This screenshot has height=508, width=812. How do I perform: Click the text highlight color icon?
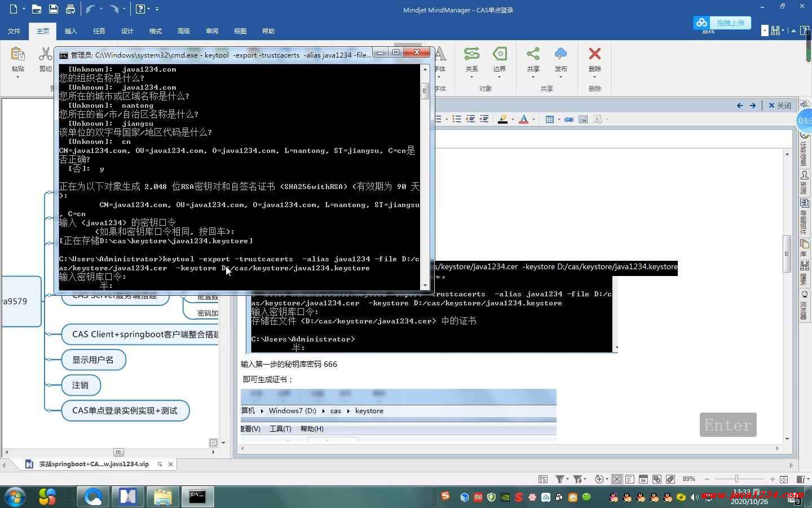tap(502, 119)
